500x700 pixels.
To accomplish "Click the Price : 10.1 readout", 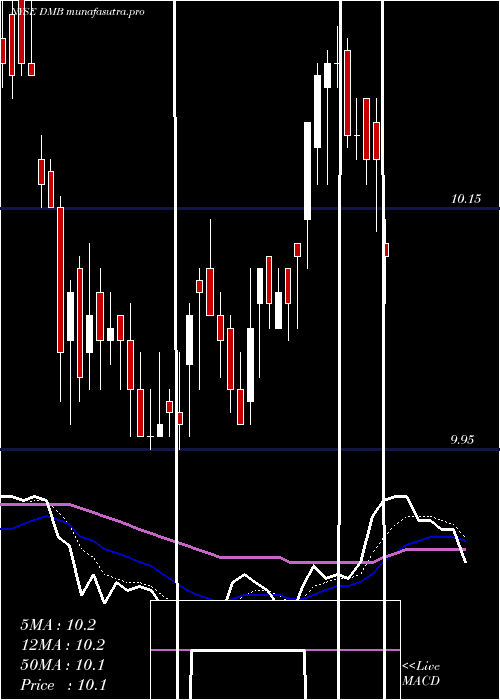I will pyautogui.click(x=63, y=685).
